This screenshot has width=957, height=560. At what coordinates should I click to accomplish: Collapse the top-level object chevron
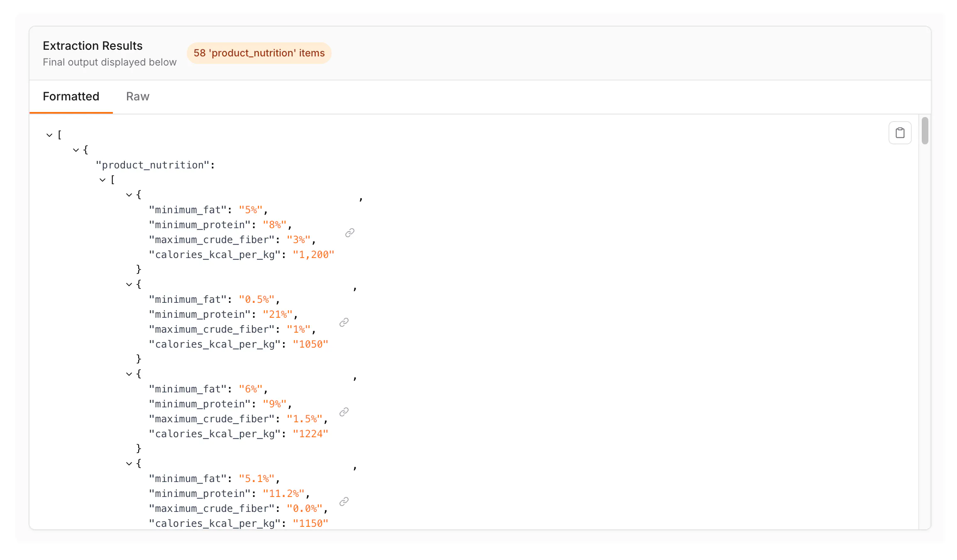tap(76, 150)
